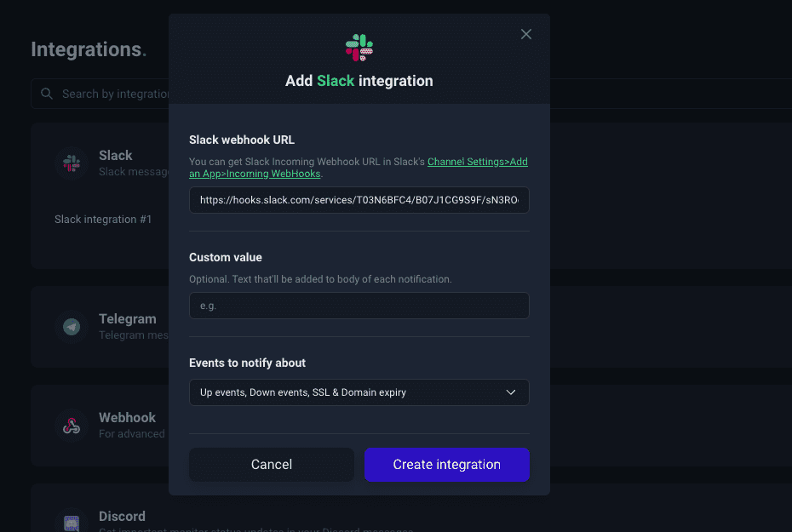792x532 pixels.
Task: Expand the notification events selector
Action: [x=359, y=392]
